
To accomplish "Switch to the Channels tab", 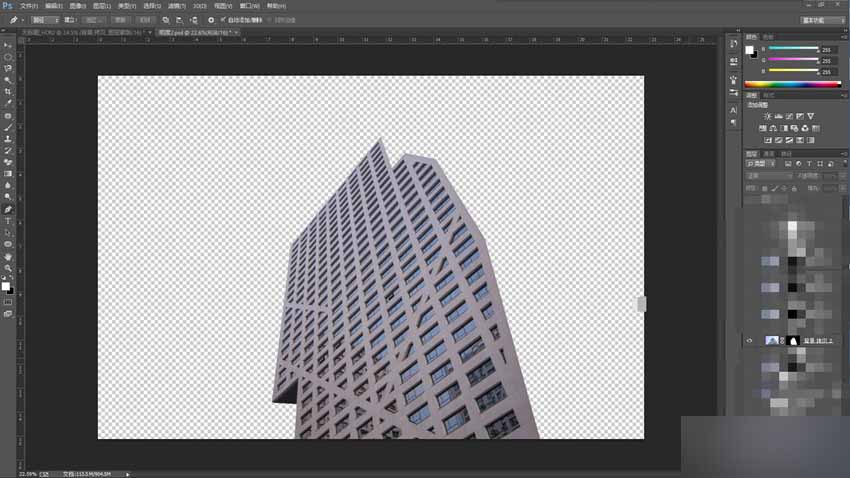I will 769,154.
